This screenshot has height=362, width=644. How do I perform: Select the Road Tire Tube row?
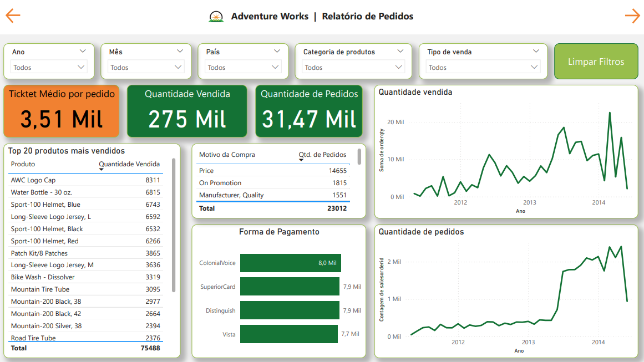(85, 338)
